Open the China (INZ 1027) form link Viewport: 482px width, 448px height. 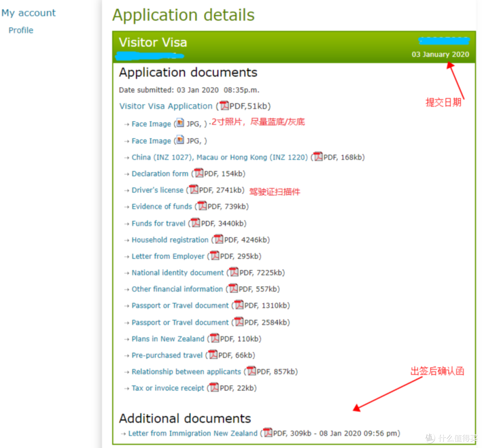click(x=220, y=157)
